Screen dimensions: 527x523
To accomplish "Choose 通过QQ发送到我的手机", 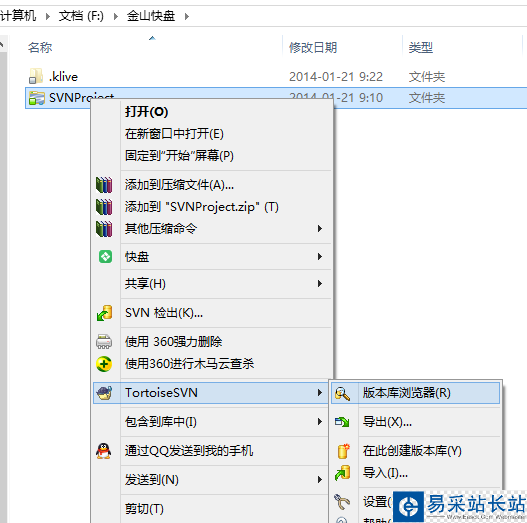I will (189, 451).
